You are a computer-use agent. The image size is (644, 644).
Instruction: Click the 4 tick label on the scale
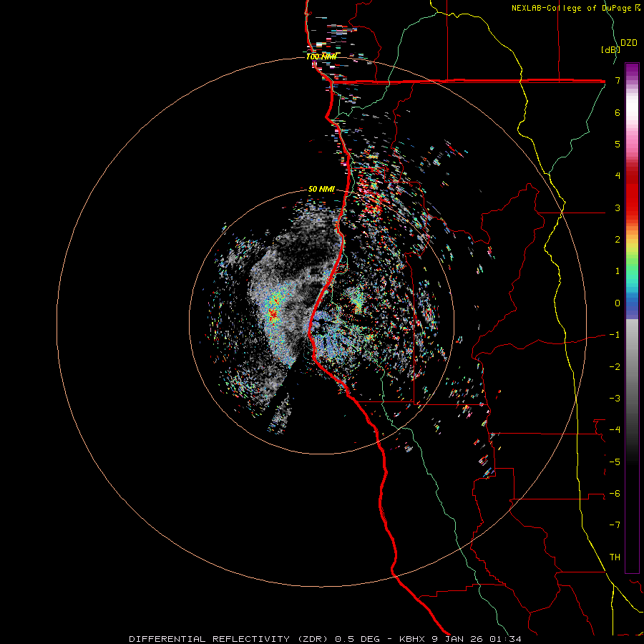(618, 176)
